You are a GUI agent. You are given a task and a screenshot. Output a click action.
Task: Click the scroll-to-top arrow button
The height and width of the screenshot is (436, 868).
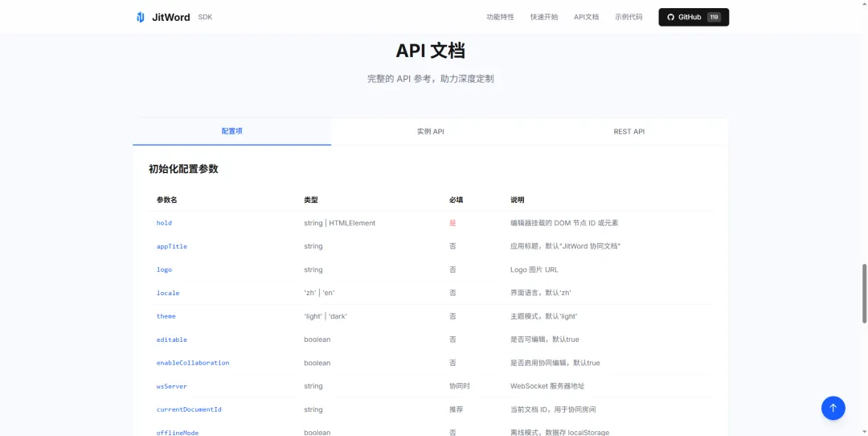(x=833, y=409)
